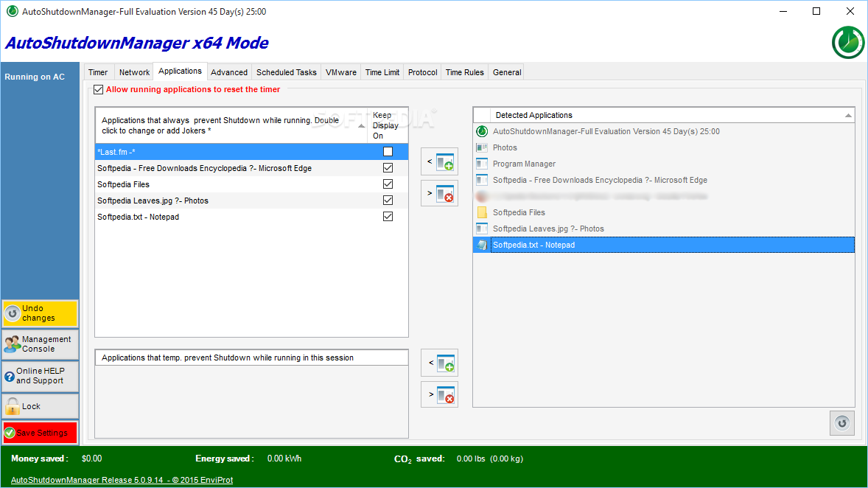Image resolution: width=868 pixels, height=488 pixels.
Task: Open the Management Console
Action: pos(40,344)
